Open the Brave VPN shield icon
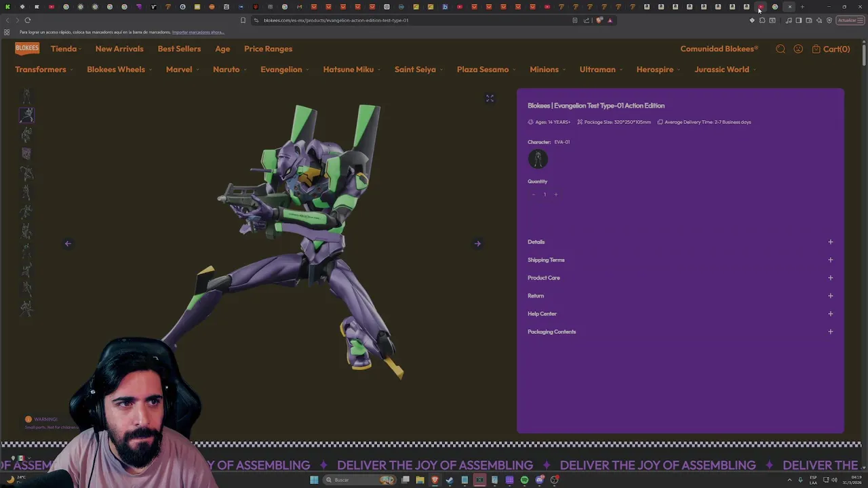868x488 pixels. pos(829,20)
